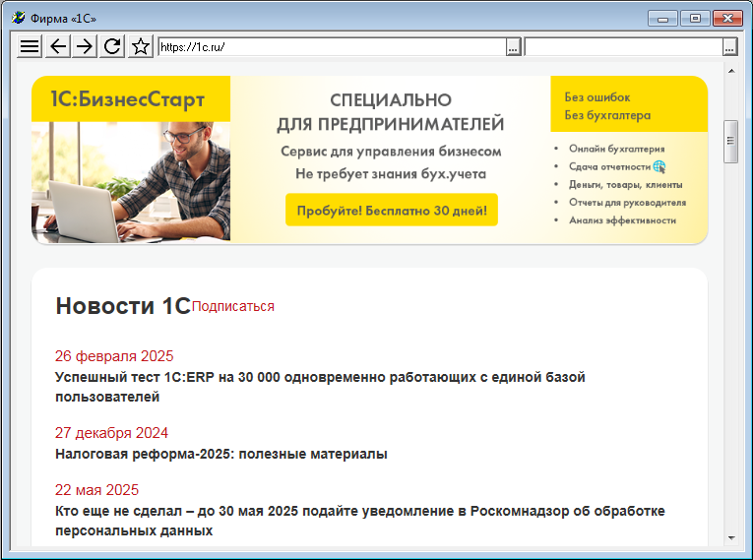Minimize the Фирма «1С» window

(662, 19)
